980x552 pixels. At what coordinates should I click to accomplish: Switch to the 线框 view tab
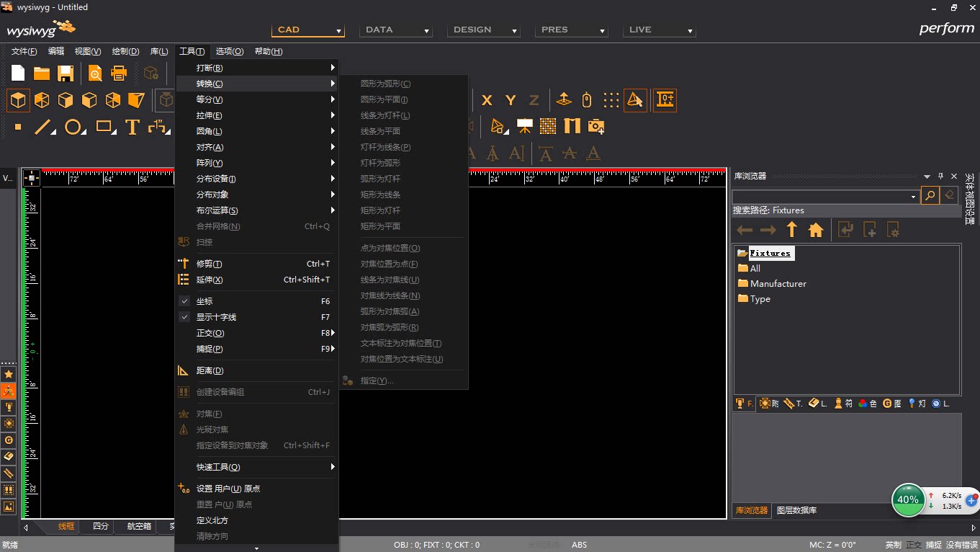pos(66,527)
